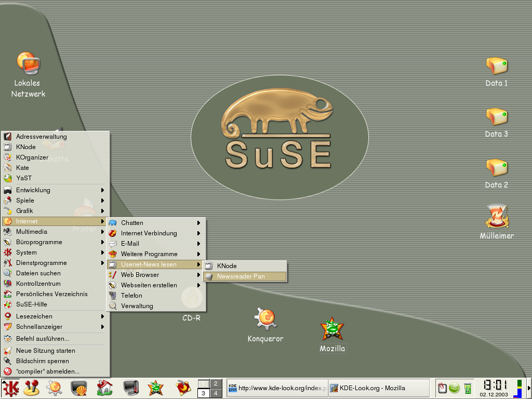Expand the Internet Verbindung submenu

click(156, 233)
